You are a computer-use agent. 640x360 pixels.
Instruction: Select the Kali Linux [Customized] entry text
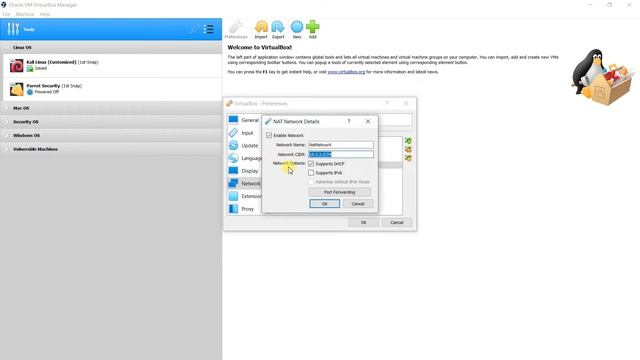(51, 62)
